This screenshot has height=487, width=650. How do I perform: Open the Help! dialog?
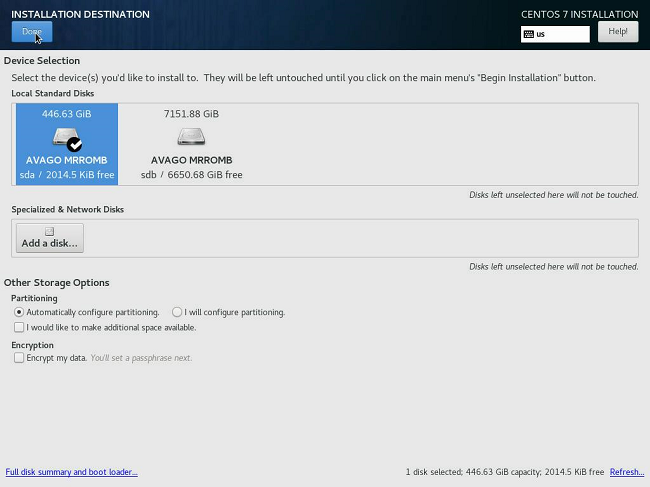617,32
